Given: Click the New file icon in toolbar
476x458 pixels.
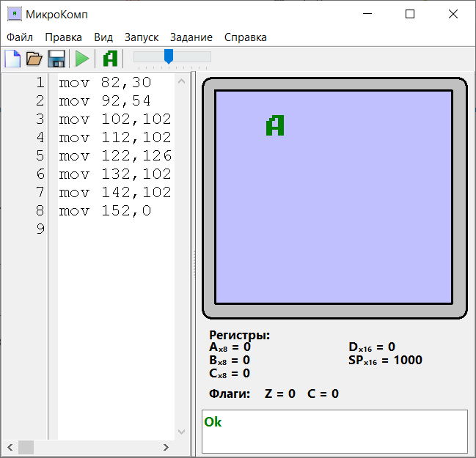Looking at the screenshot, I should pos(12,59).
